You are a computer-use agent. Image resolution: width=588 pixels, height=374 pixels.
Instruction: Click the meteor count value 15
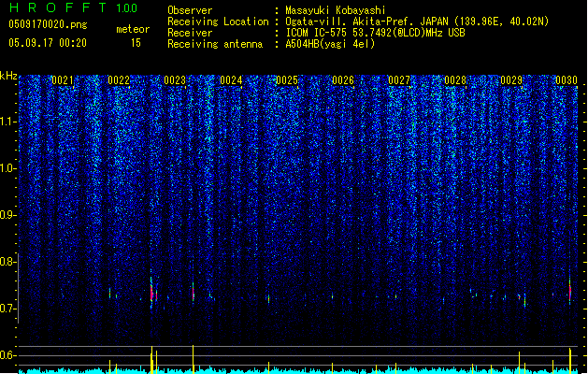click(x=136, y=43)
